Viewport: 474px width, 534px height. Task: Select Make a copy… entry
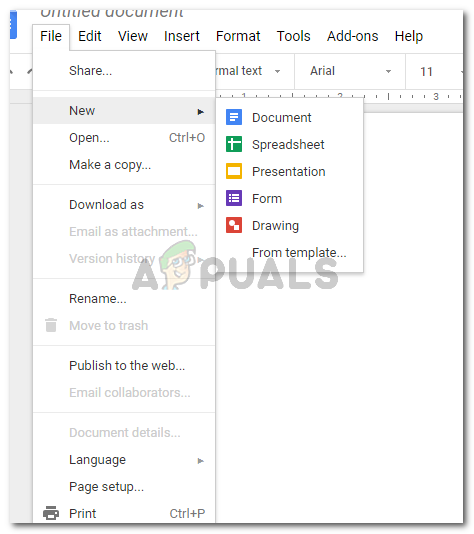pos(110,165)
